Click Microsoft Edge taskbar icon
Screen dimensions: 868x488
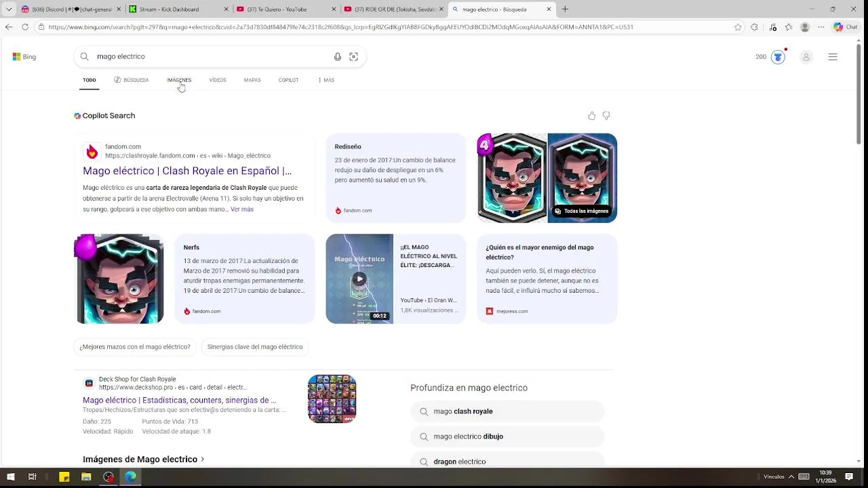coord(130,476)
